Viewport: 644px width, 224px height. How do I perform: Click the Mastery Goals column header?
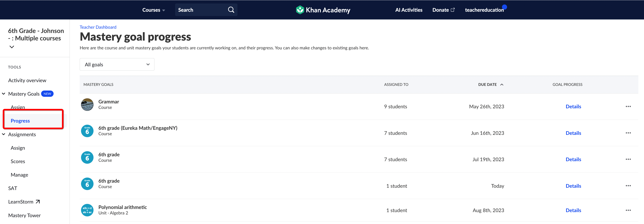coord(98,85)
